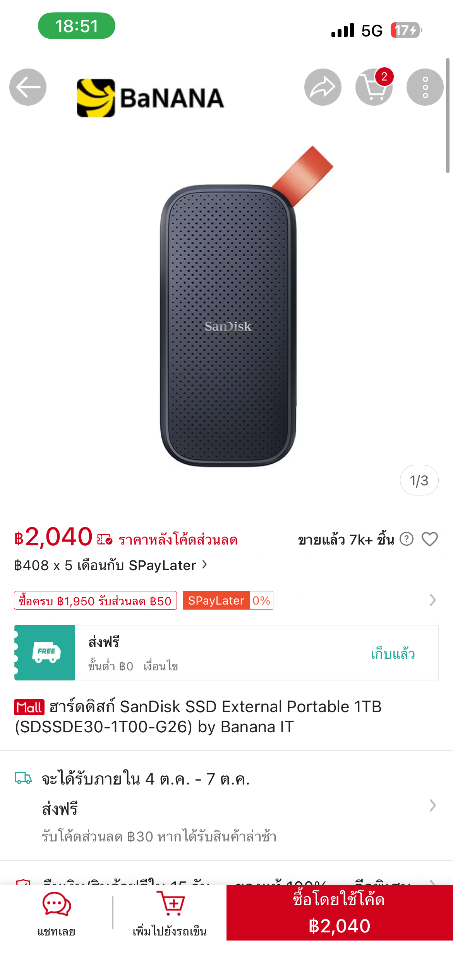Image resolution: width=453 pixels, height=980 pixels.
Task: Tap the BaNANA store logo
Action: point(150,98)
